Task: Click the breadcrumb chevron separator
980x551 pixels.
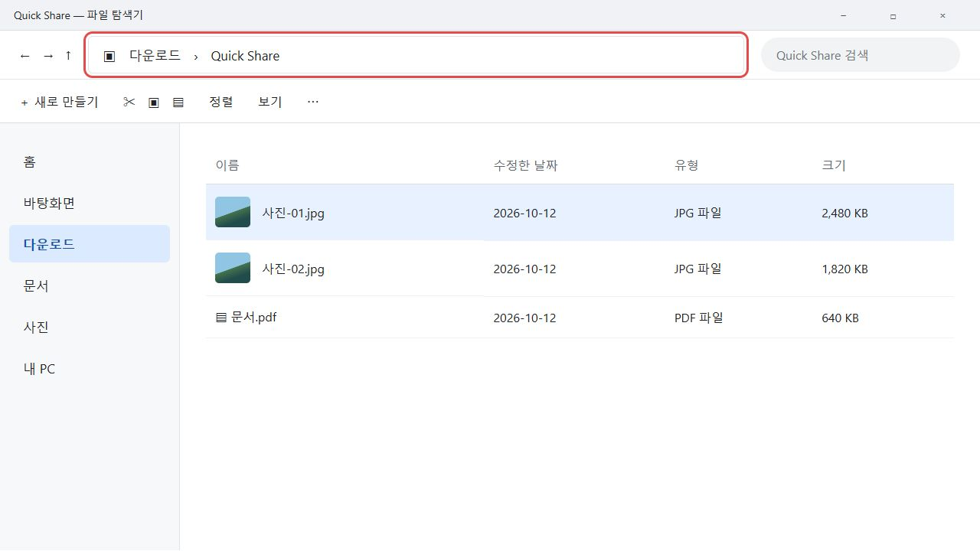Action: click(196, 56)
